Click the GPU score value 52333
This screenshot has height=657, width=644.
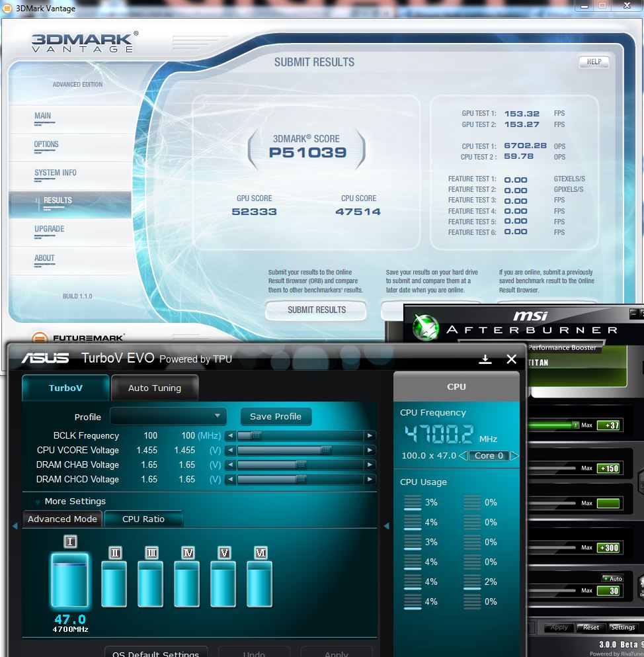pos(254,212)
